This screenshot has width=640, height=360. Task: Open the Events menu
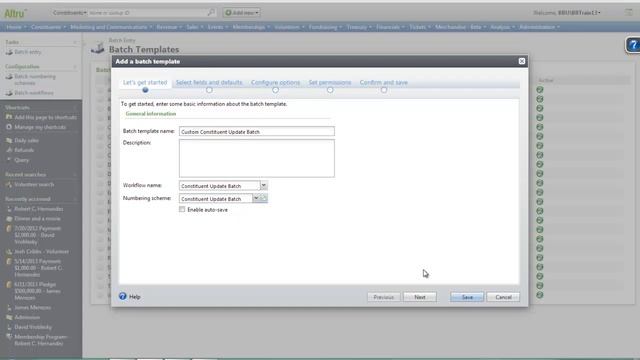click(217, 27)
